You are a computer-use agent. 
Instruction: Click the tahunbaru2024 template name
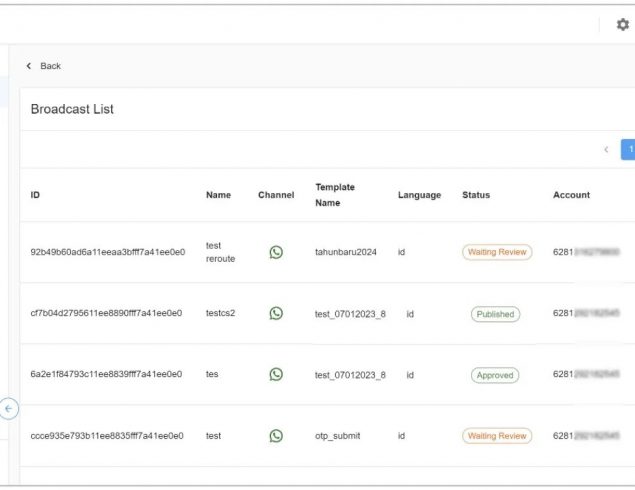(x=346, y=252)
